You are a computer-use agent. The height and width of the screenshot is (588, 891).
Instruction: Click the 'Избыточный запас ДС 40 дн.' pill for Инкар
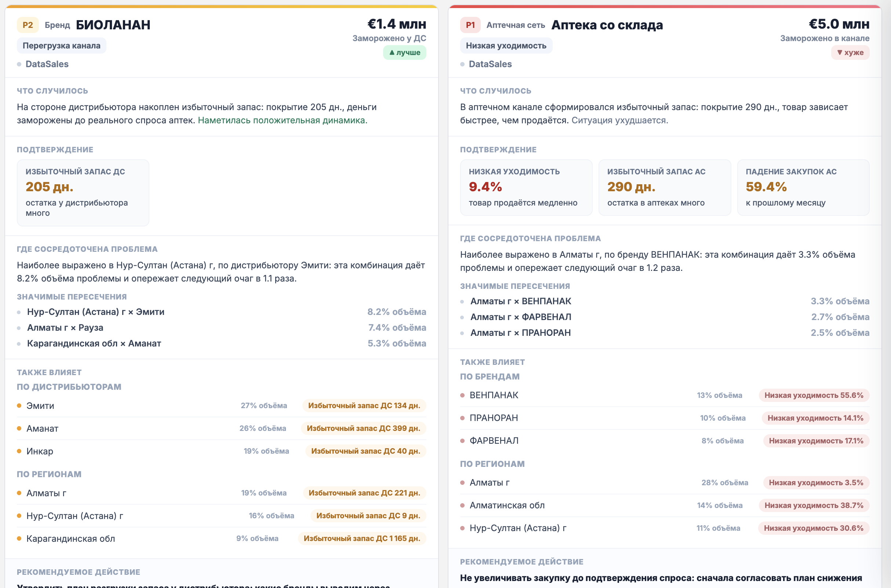point(366,451)
